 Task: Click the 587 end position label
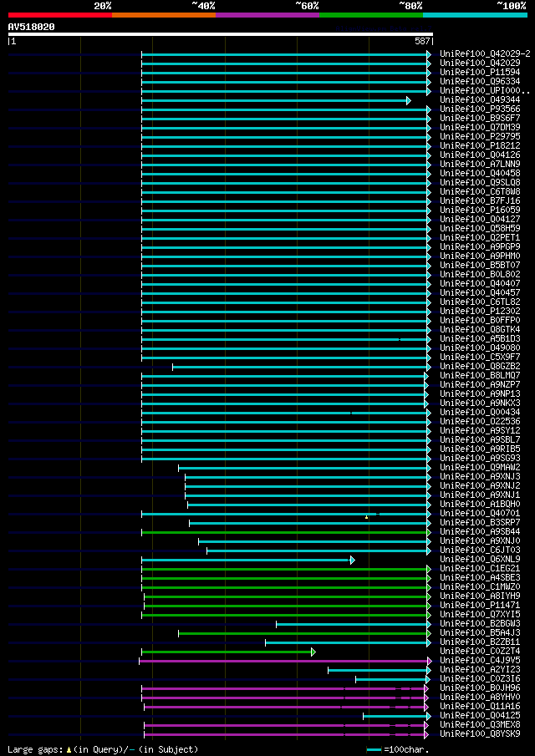coord(422,42)
